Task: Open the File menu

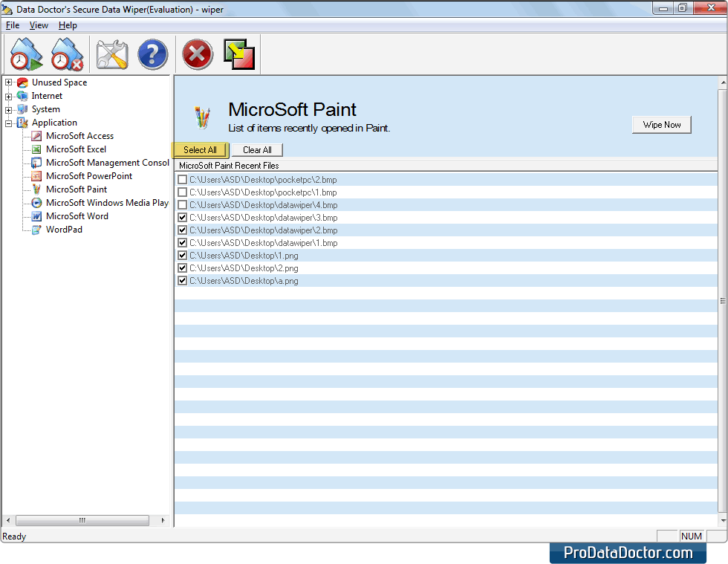Action: [x=13, y=25]
